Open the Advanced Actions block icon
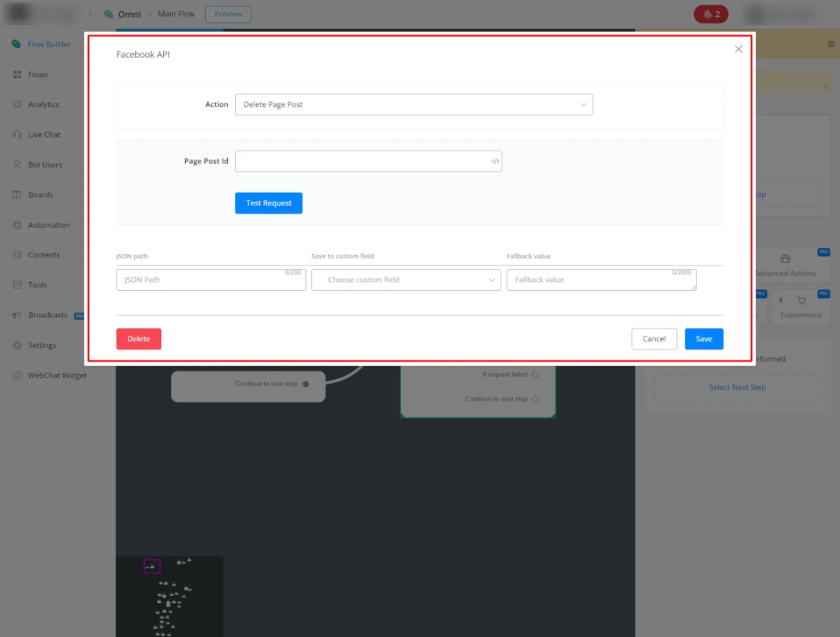The height and width of the screenshot is (637, 840). pos(785,259)
